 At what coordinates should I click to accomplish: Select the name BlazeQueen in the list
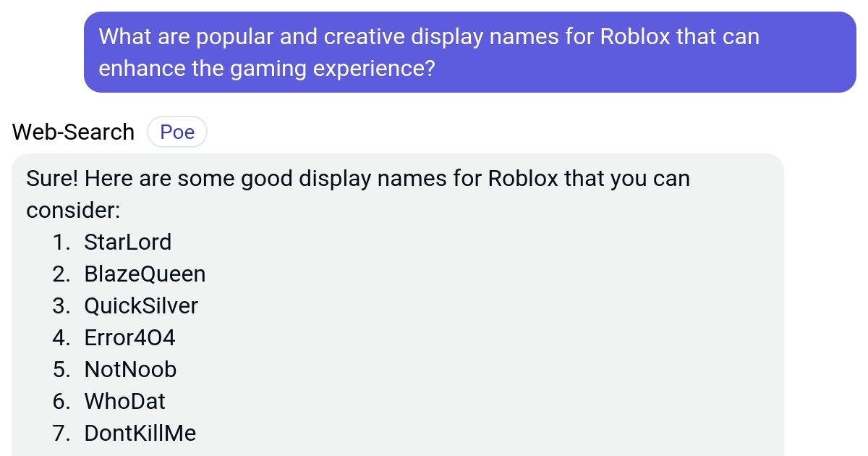[145, 274]
